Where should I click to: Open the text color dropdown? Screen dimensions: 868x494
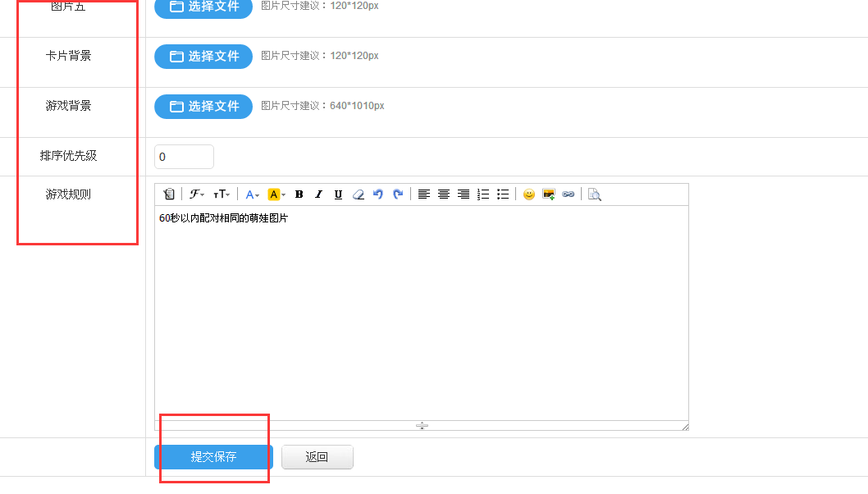[x=252, y=194]
